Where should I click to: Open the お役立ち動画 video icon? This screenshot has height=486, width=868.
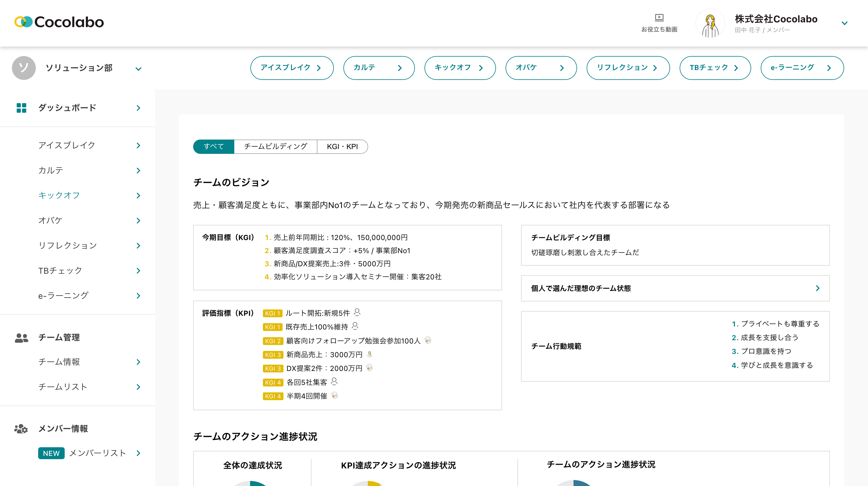click(x=659, y=18)
